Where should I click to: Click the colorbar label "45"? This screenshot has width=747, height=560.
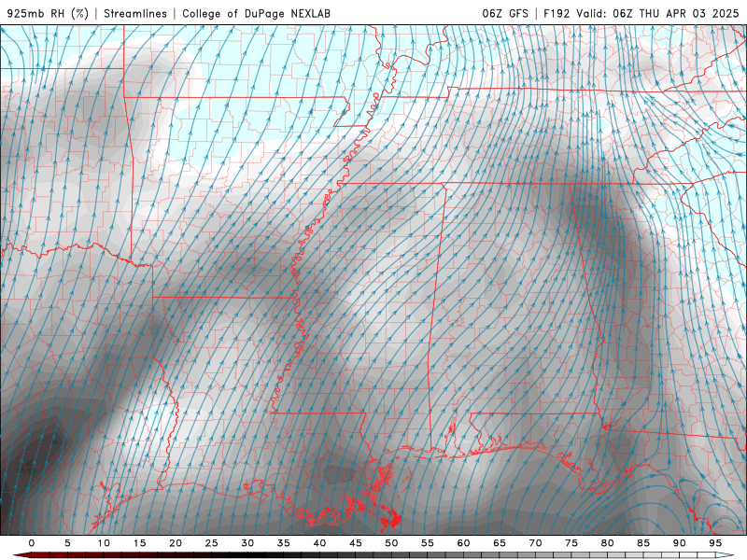pyautogui.click(x=356, y=543)
